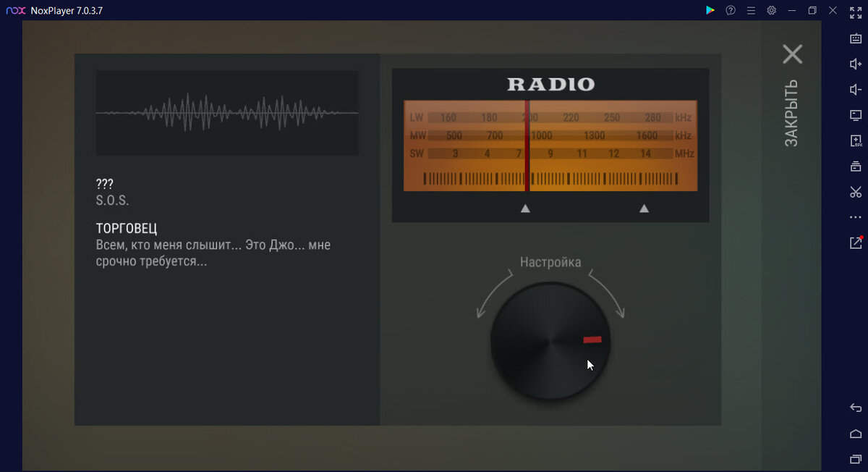Viewport: 868px width, 472px height.
Task: Select the left station marker triangle
Action: pos(526,208)
